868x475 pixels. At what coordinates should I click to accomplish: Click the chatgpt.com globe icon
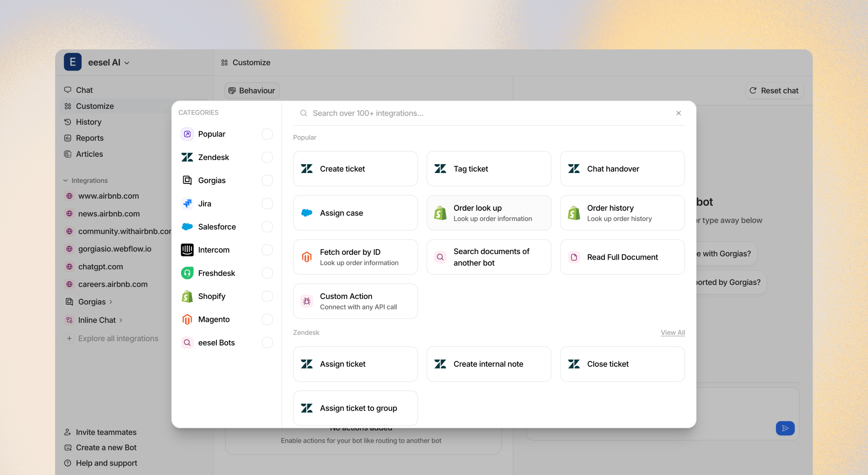point(69,266)
